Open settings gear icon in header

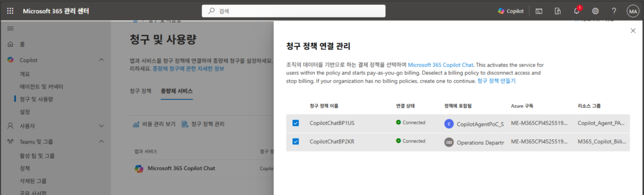click(x=595, y=11)
